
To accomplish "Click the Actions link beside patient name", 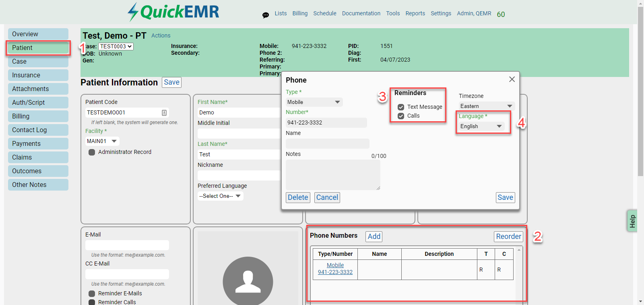I will [x=161, y=35].
